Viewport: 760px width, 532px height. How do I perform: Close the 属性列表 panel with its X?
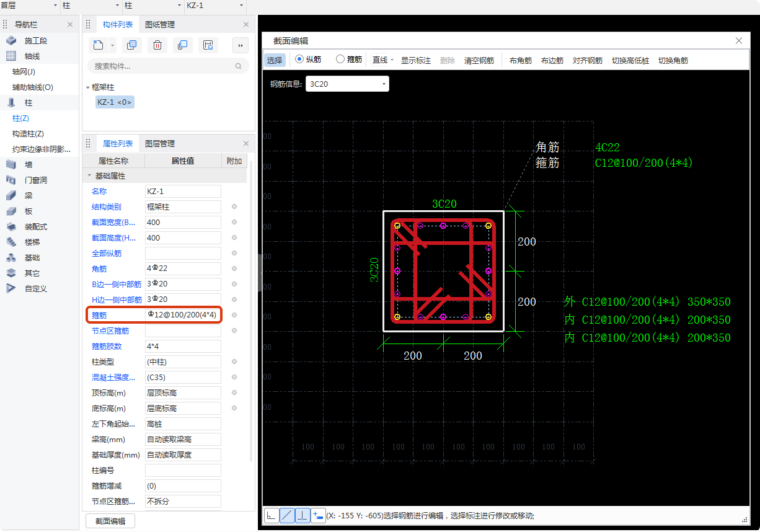pos(246,144)
